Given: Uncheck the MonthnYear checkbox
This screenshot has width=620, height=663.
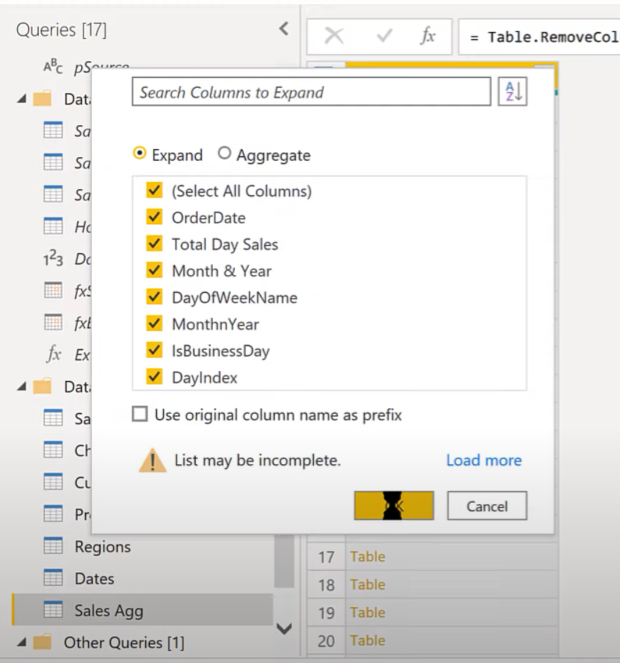Looking at the screenshot, I should tap(154, 323).
